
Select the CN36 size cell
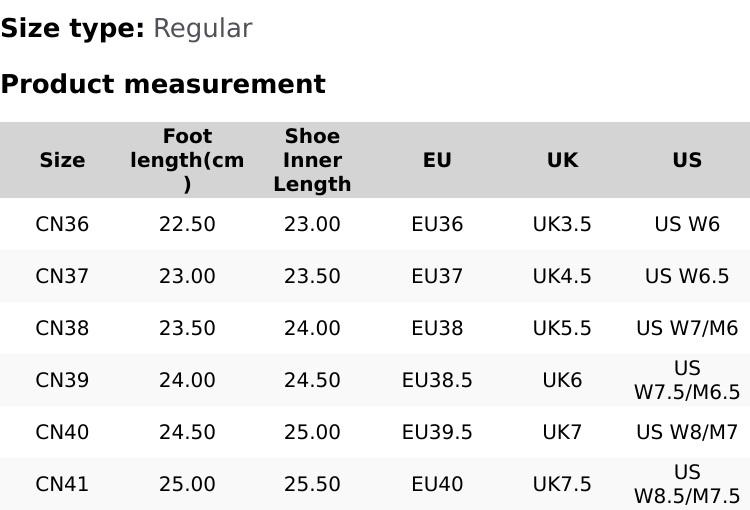[x=62, y=224]
